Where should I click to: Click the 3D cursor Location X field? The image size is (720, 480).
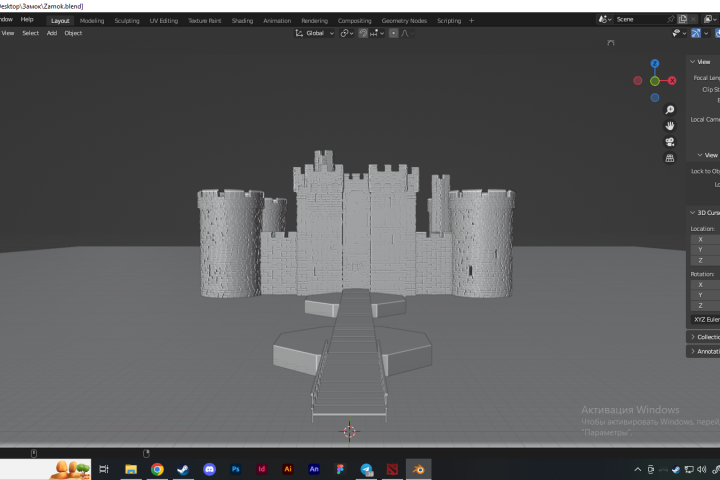[705, 239]
